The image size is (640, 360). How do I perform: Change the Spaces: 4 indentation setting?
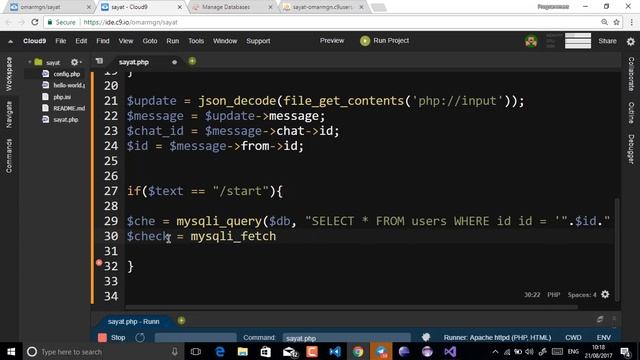pos(582,295)
